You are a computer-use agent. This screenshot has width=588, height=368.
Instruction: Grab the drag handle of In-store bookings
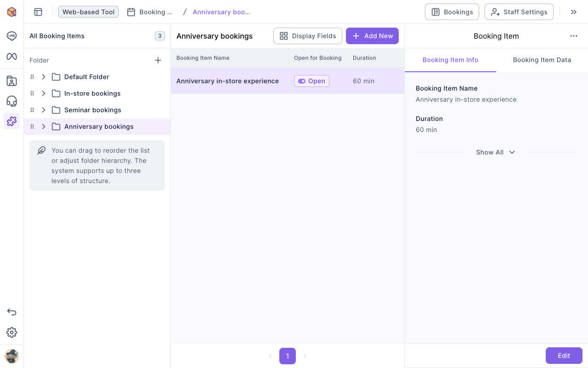pyautogui.click(x=32, y=93)
